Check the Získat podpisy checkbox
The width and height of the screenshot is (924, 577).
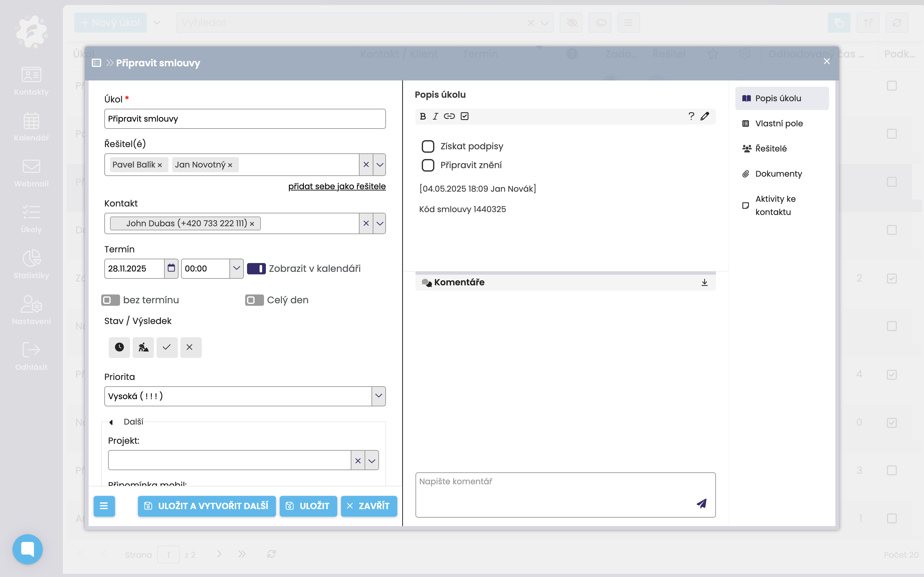428,146
